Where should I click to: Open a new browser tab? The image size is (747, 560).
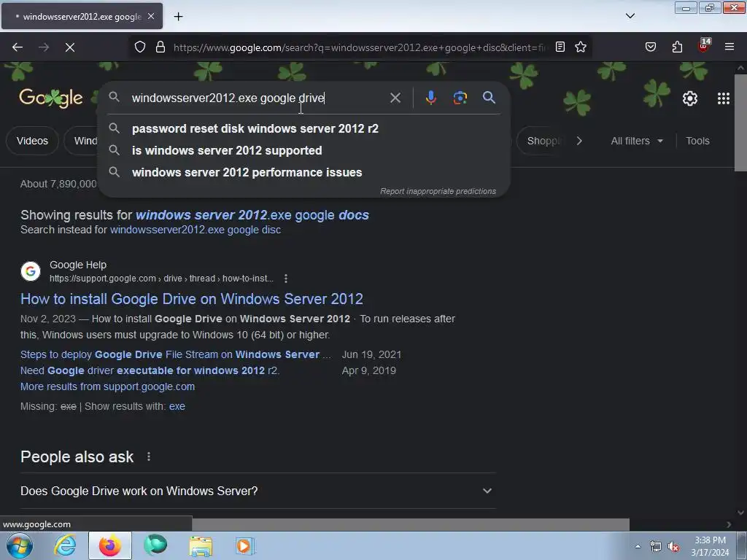click(178, 17)
